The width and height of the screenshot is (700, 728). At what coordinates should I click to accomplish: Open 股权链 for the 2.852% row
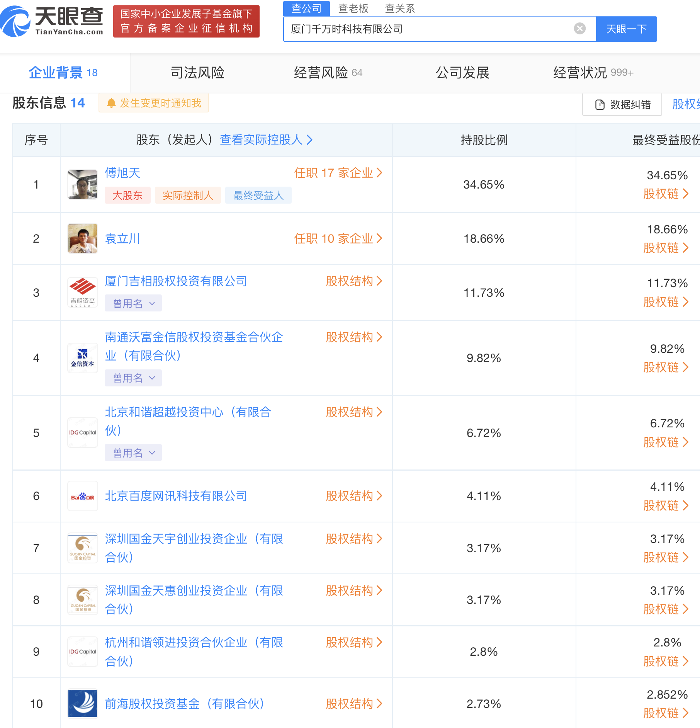point(666,713)
